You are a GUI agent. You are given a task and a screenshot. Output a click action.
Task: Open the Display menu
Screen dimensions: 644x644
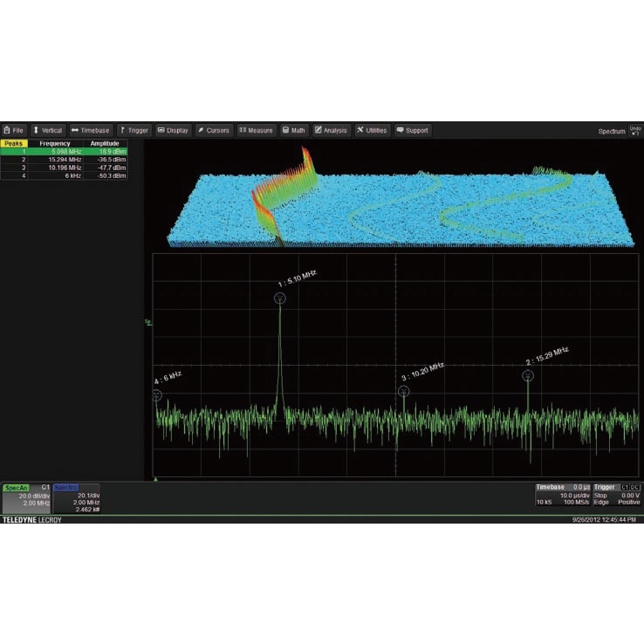(x=173, y=130)
